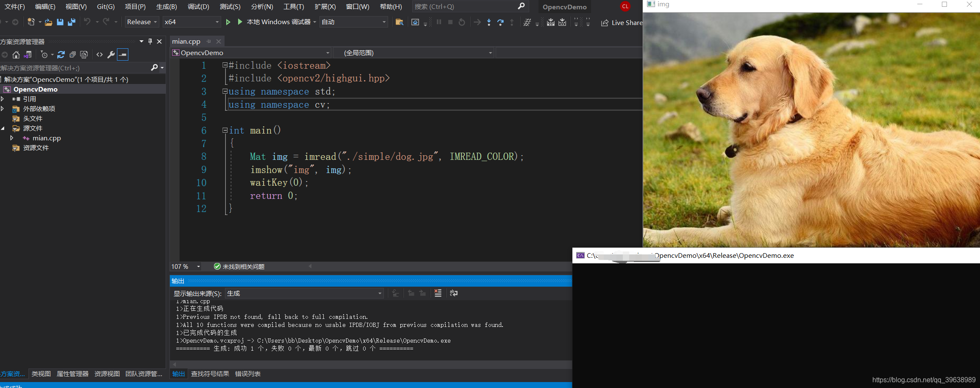
Task: Open the 调试(D) debug menu
Action: (198, 7)
